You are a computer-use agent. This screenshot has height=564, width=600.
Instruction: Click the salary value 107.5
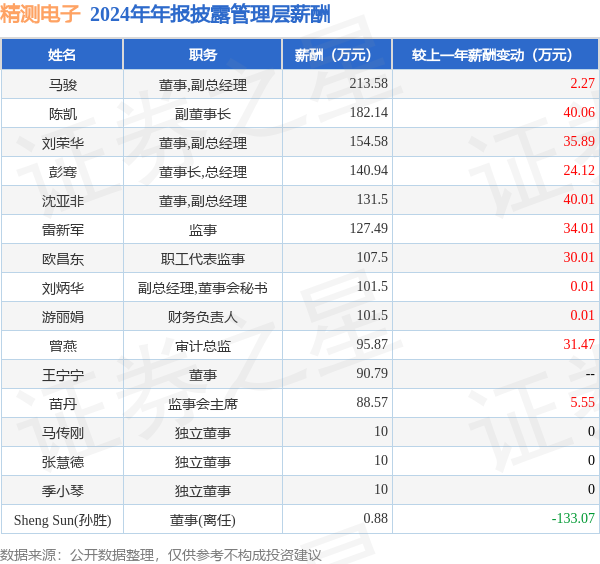click(x=372, y=258)
